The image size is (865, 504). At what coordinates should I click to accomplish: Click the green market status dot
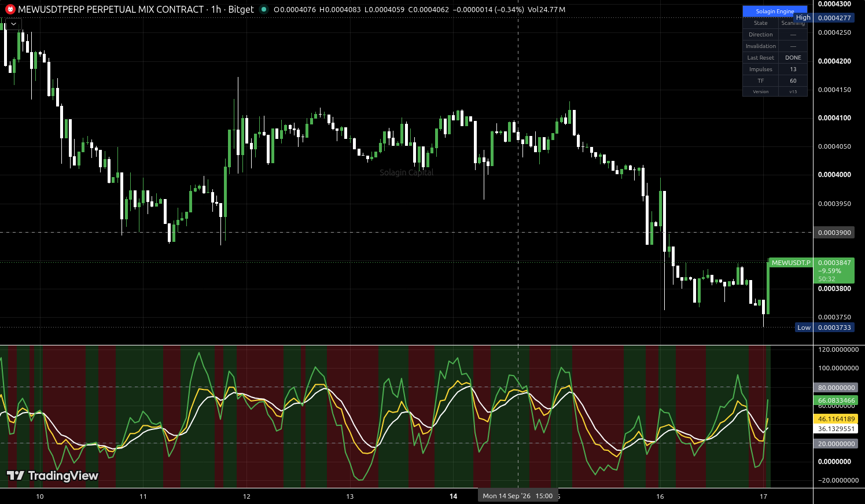click(x=264, y=9)
